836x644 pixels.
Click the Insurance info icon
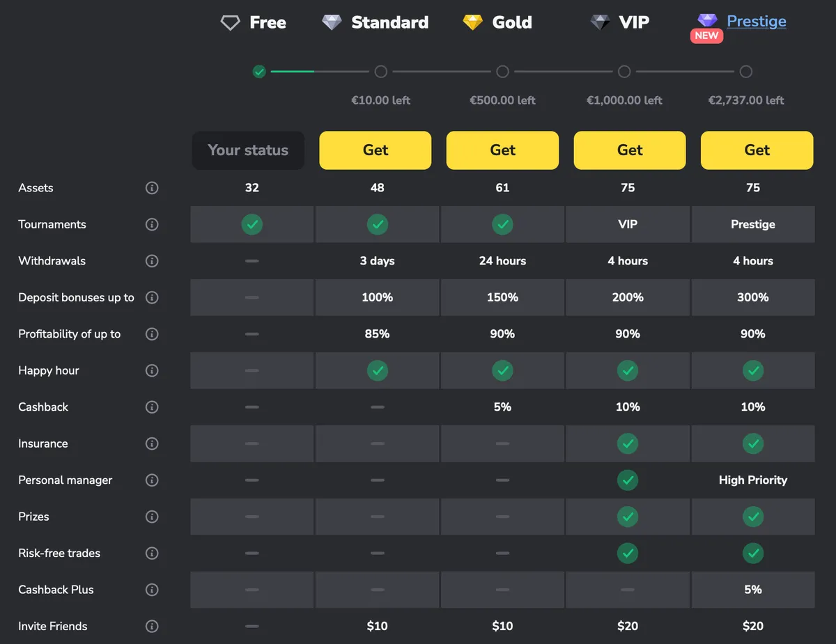(152, 443)
